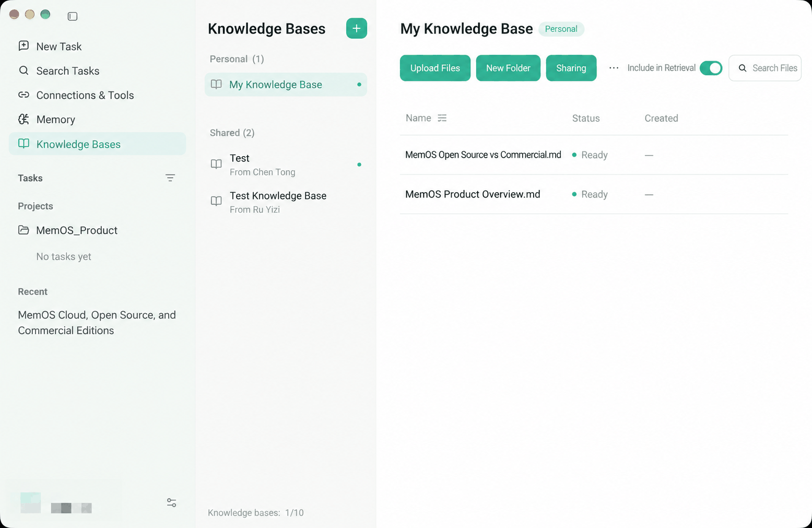The height and width of the screenshot is (528, 812).
Task: Click the Name column sort icon
Action: point(442,118)
